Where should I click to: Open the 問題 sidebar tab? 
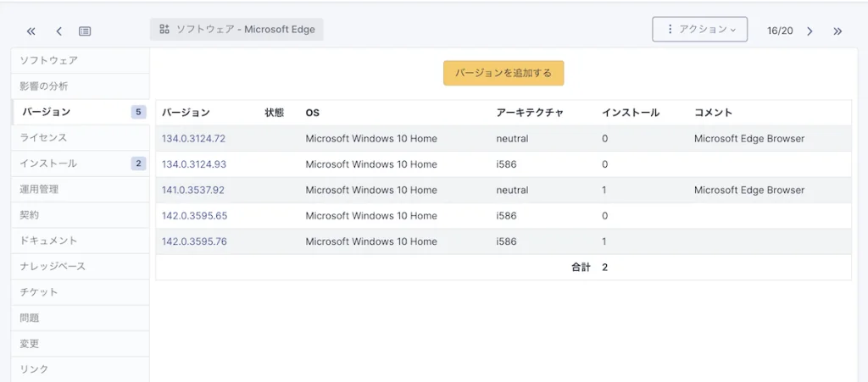point(81,318)
